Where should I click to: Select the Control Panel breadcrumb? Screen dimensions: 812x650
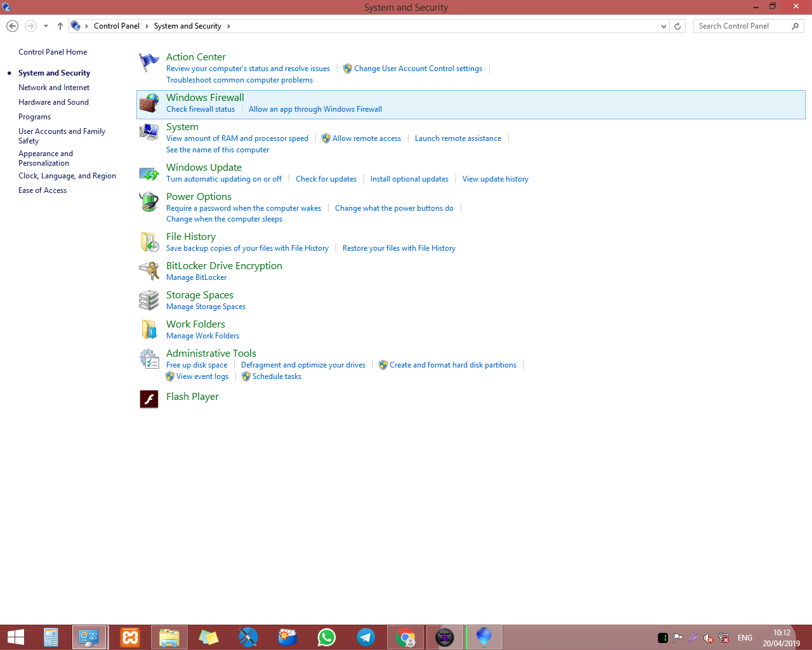(x=117, y=26)
